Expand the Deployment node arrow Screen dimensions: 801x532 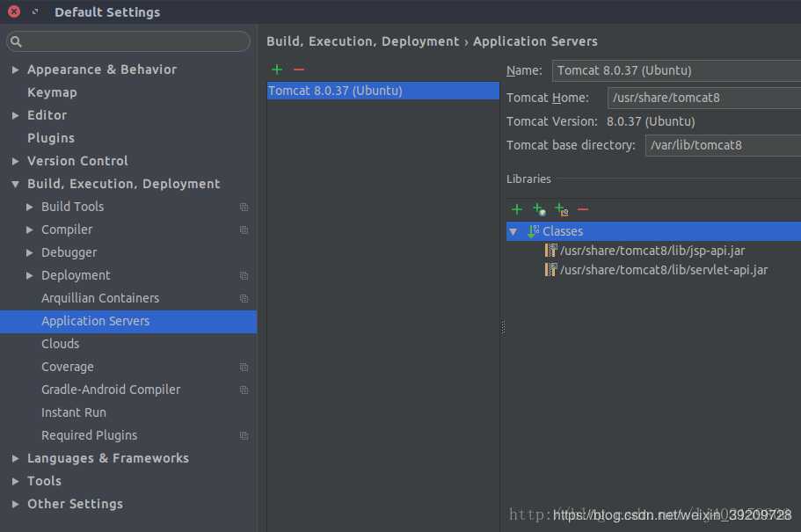click(x=30, y=275)
